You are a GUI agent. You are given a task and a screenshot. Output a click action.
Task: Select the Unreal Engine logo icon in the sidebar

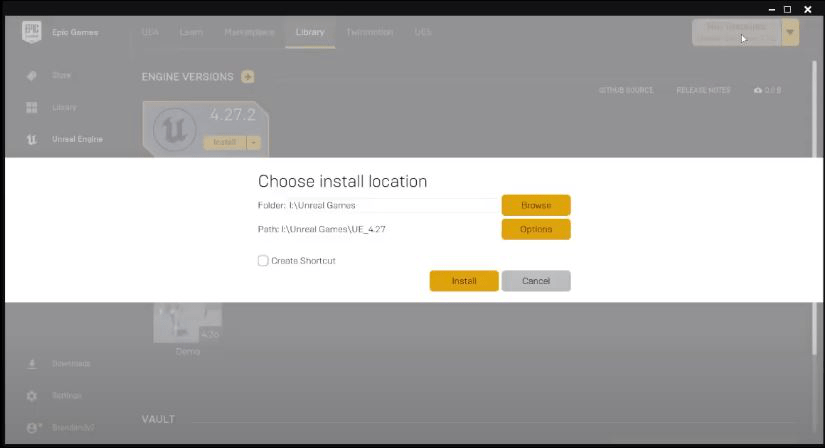tap(32, 140)
